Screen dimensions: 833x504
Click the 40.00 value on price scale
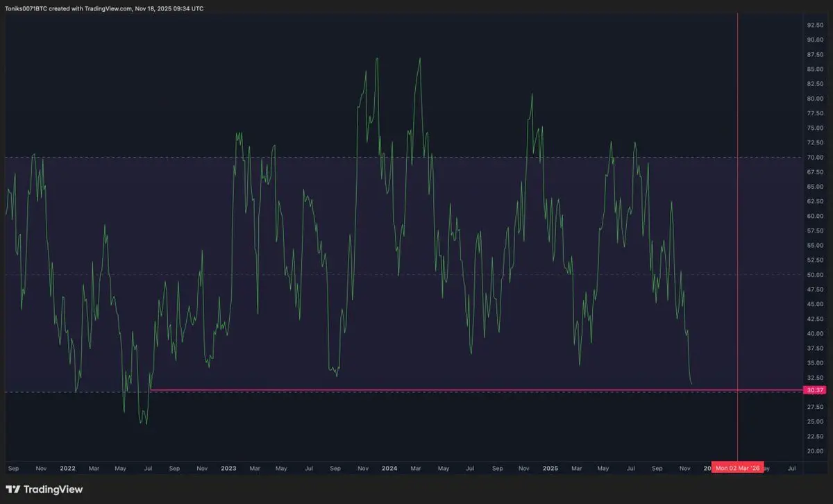point(814,334)
